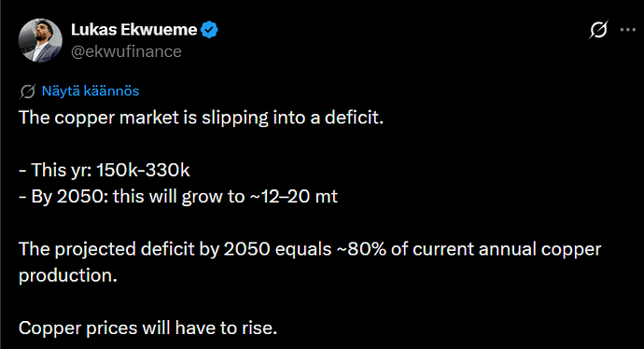
Task: Click the small Grok icon beside Näytä käännös
Action: coord(27,91)
